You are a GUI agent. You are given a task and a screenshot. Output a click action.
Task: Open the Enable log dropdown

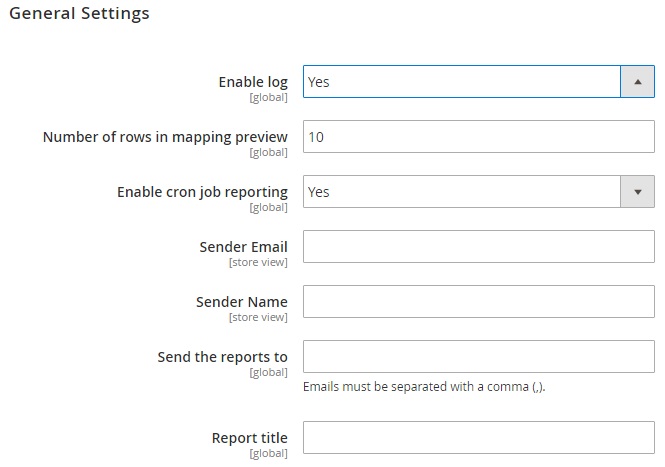point(462,82)
